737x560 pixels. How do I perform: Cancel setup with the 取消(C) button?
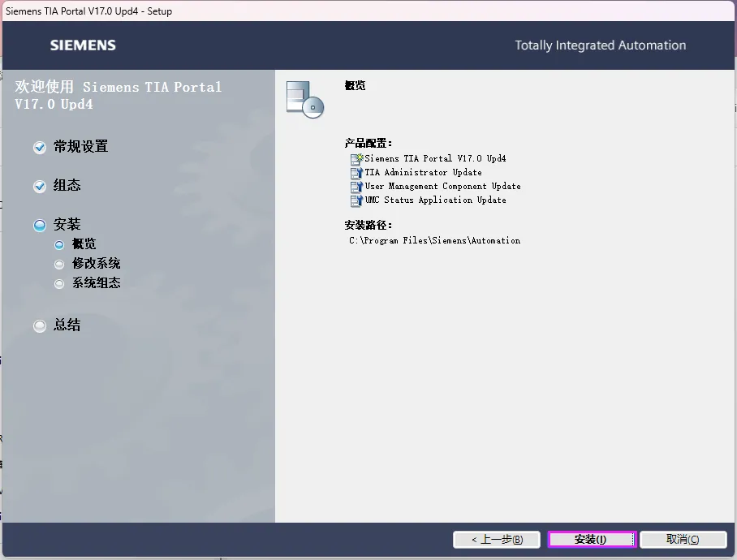683,540
